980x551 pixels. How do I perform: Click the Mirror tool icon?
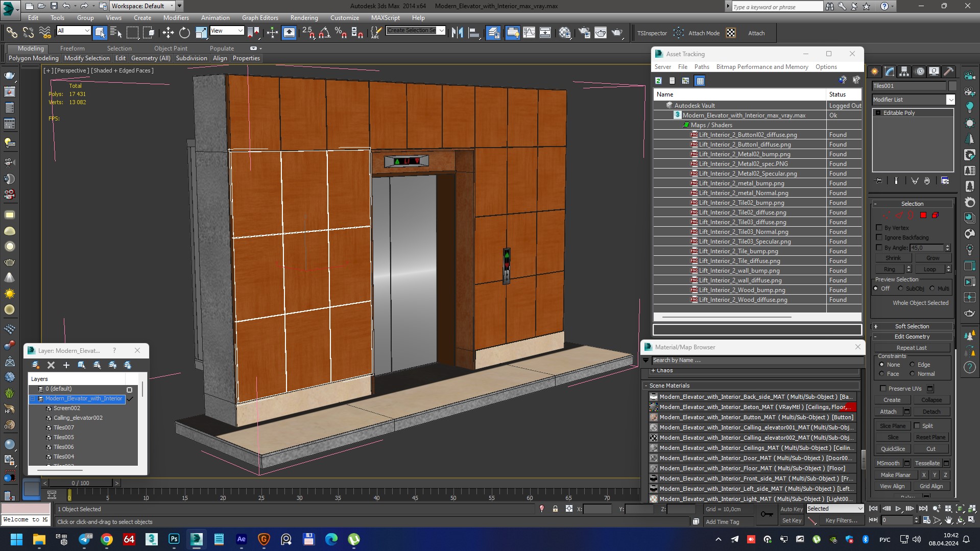[457, 33]
